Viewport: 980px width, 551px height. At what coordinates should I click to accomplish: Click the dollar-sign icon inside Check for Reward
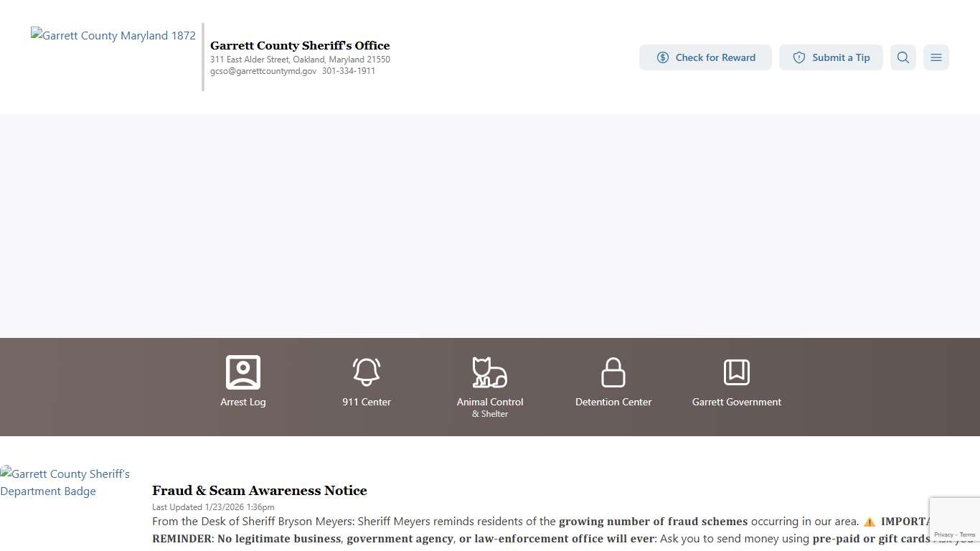pyautogui.click(x=662, y=57)
